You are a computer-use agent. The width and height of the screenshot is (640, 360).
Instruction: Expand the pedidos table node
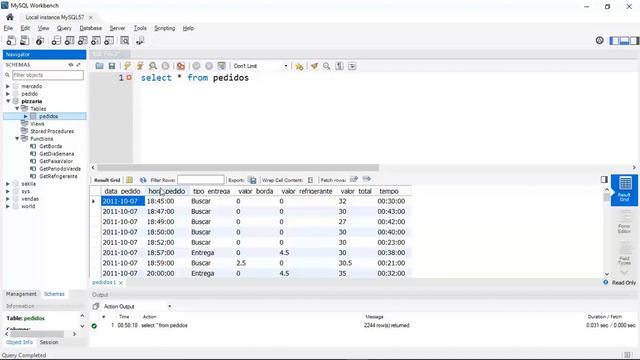point(25,116)
